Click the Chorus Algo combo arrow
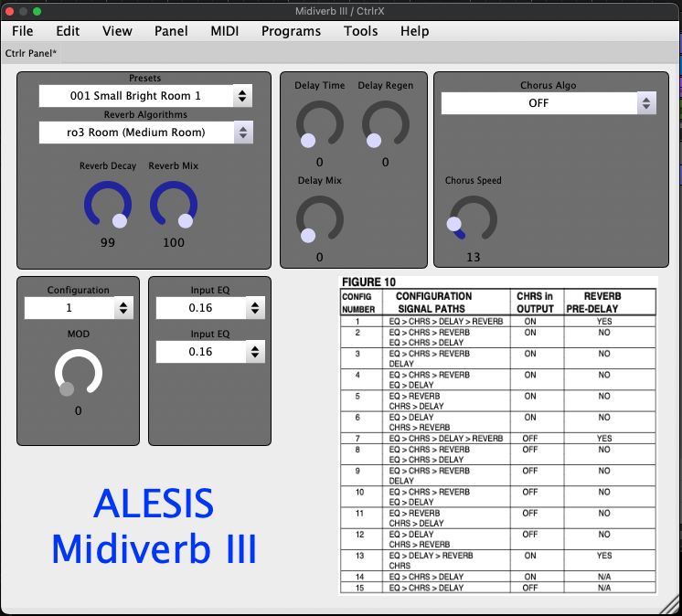The height and width of the screenshot is (616, 682). [x=646, y=103]
